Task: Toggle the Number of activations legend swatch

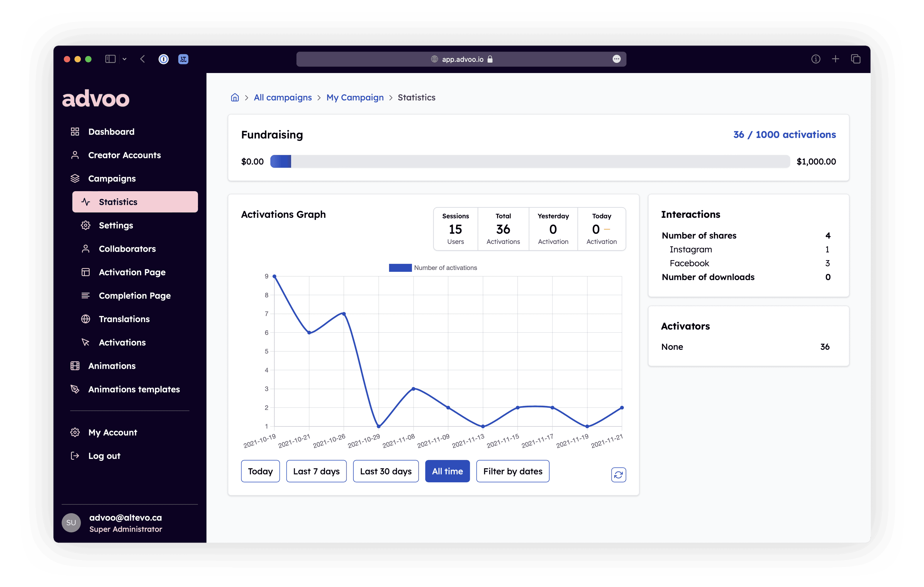Action: [x=400, y=268]
